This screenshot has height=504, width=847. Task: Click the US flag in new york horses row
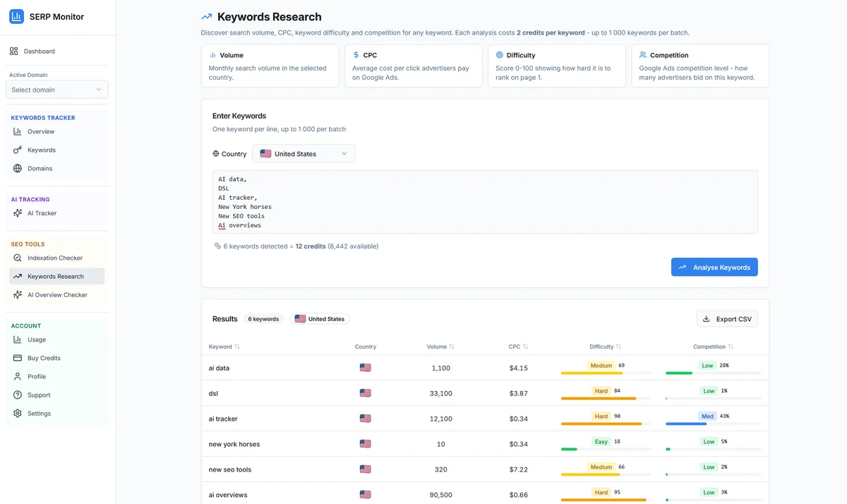[x=365, y=444]
